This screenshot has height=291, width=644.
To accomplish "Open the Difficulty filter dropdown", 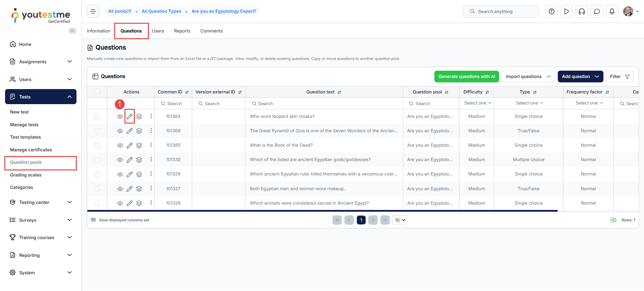I will click(477, 103).
